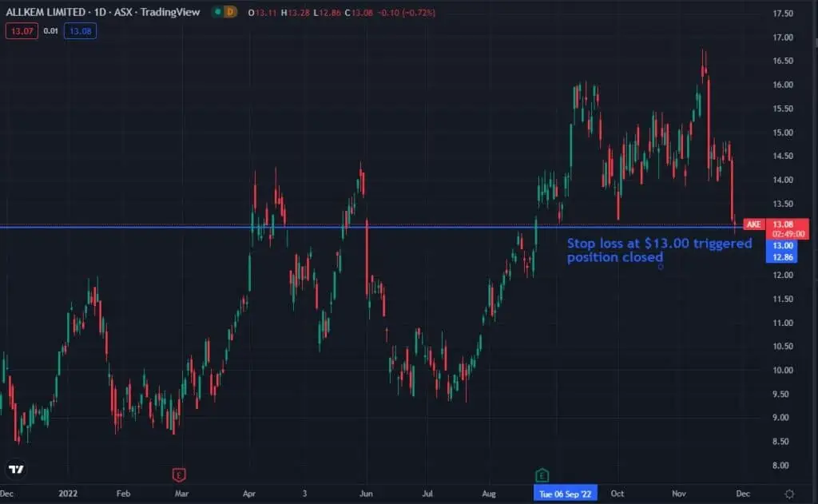Click the red AKE price label tag

coord(752,224)
